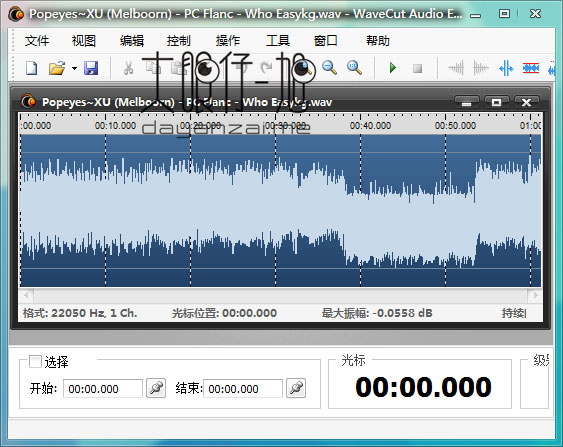This screenshot has height=447, width=563.
Task: Click the 00:50.000 timeline marker
Action: tap(455, 126)
